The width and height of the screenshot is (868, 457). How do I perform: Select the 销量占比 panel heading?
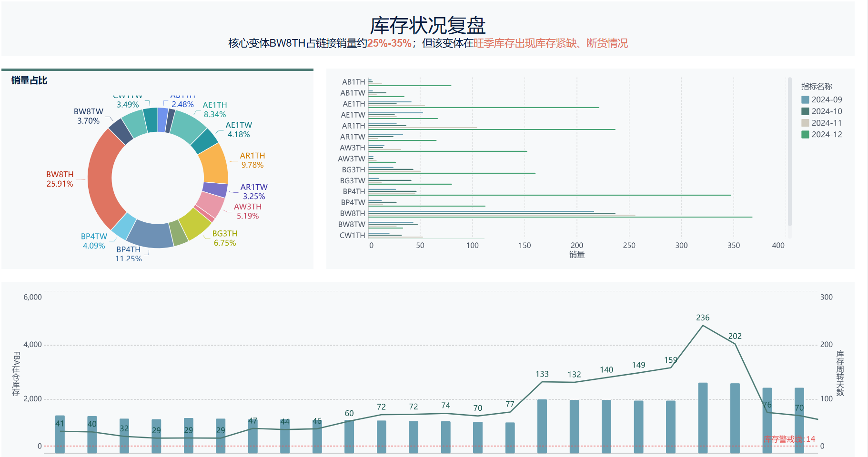(29, 80)
